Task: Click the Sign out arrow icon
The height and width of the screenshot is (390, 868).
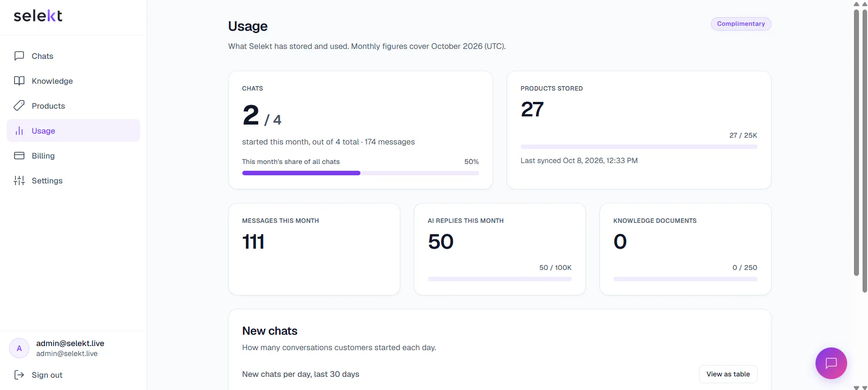Action: point(19,375)
